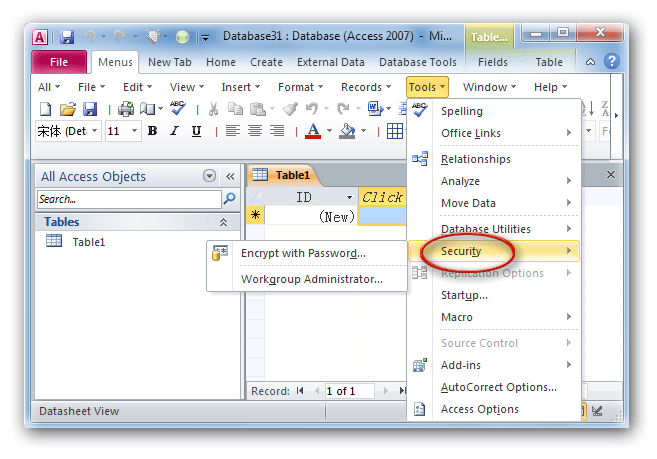
Task: Choose Workgroup Administrator option
Action: [x=307, y=279]
